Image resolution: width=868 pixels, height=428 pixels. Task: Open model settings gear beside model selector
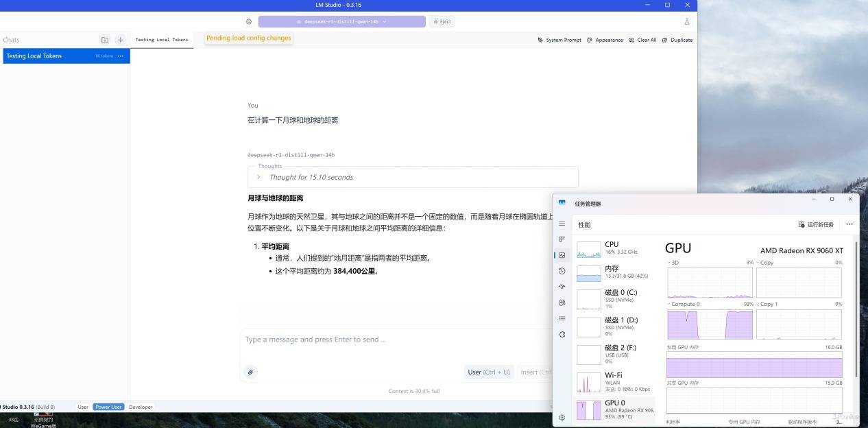[x=249, y=22]
